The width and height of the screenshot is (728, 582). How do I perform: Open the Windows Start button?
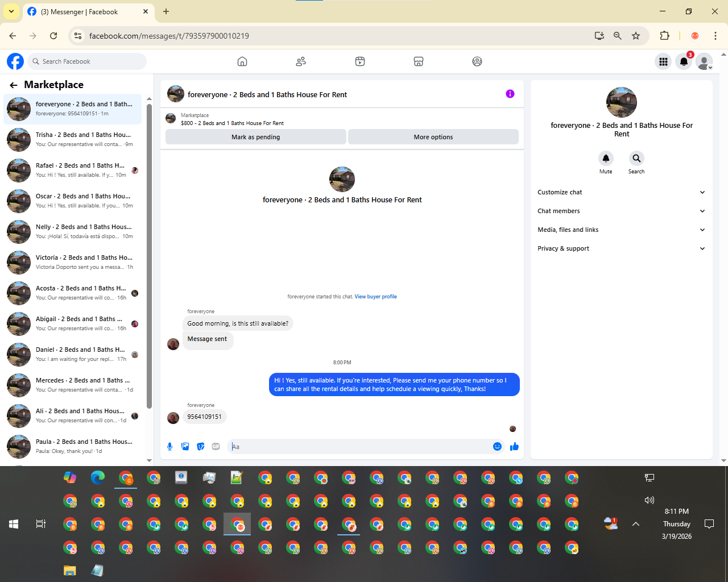(x=14, y=524)
